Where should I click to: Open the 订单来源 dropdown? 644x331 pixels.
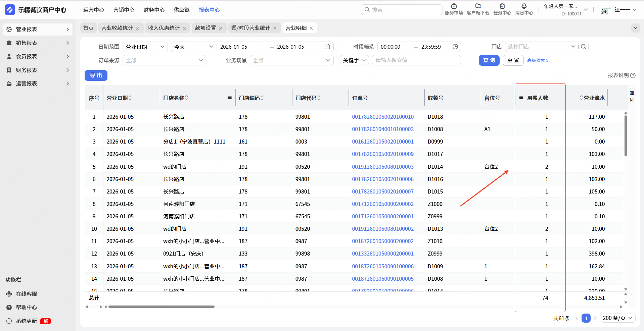[x=164, y=60]
